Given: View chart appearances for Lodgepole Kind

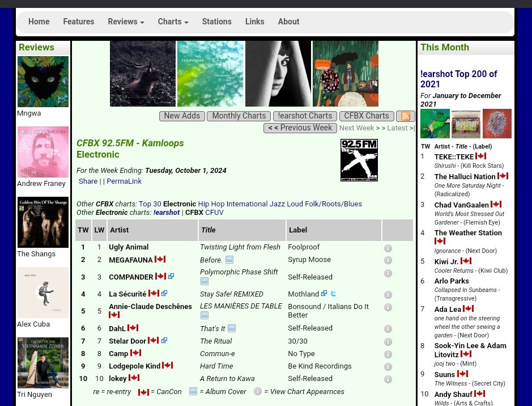Looking at the screenshot, I should (x=388, y=367).
